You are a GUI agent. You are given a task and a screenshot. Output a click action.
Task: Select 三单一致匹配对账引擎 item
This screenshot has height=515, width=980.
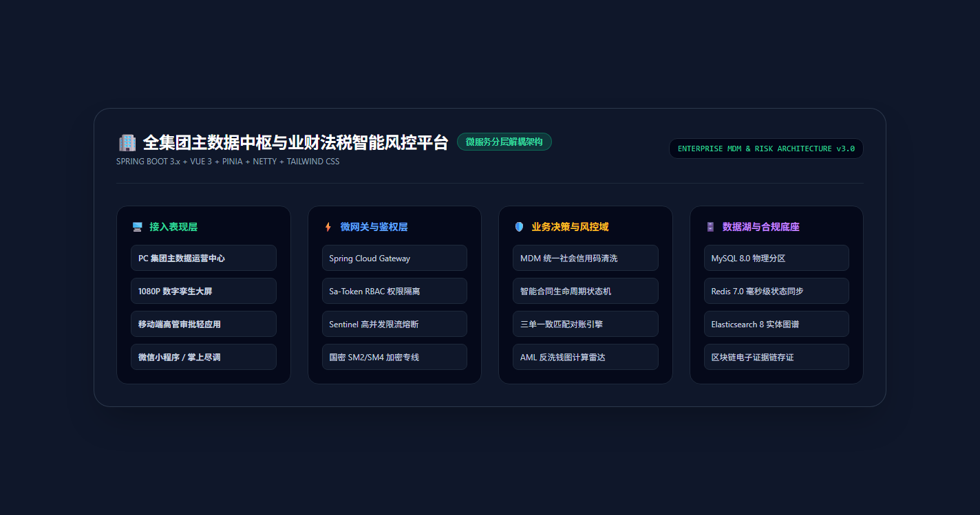586,324
